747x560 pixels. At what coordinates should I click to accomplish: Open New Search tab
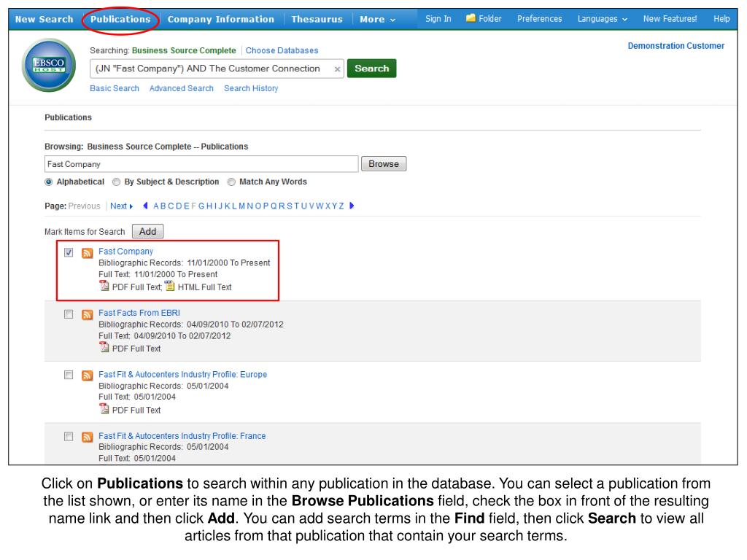pos(44,19)
